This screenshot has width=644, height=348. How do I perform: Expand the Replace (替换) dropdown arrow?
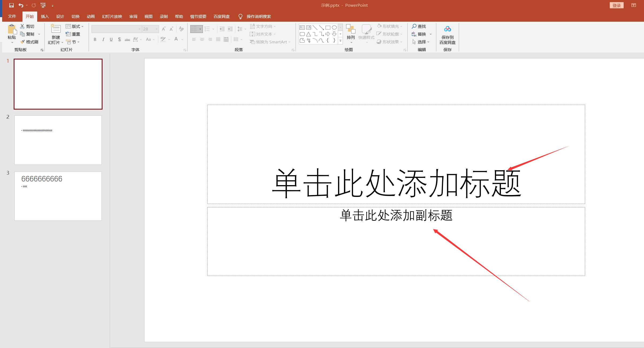[431, 34]
